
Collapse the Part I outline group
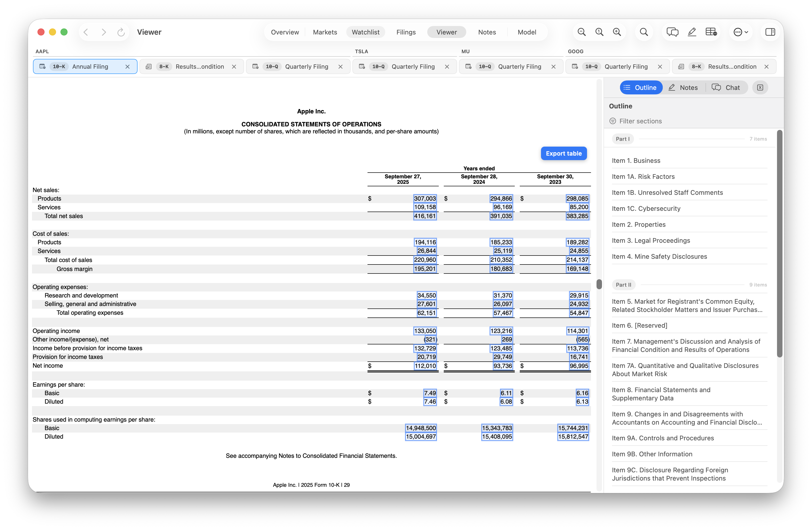point(623,139)
